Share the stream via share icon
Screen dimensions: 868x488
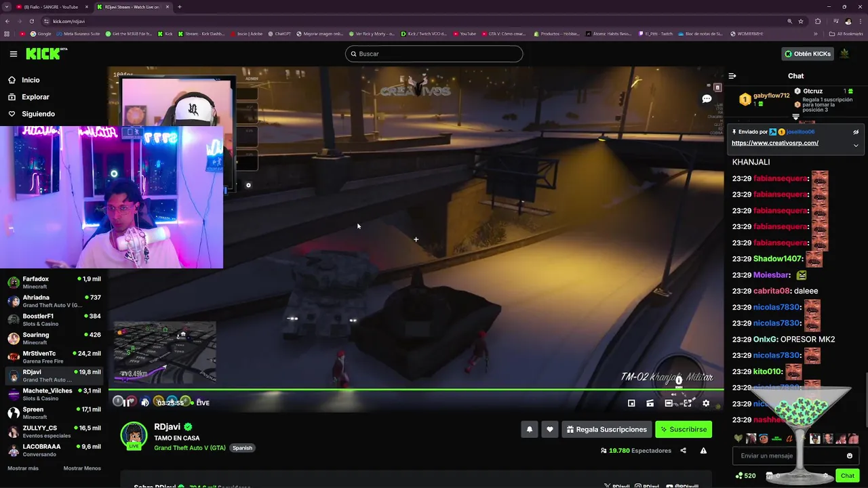(683, 451)
